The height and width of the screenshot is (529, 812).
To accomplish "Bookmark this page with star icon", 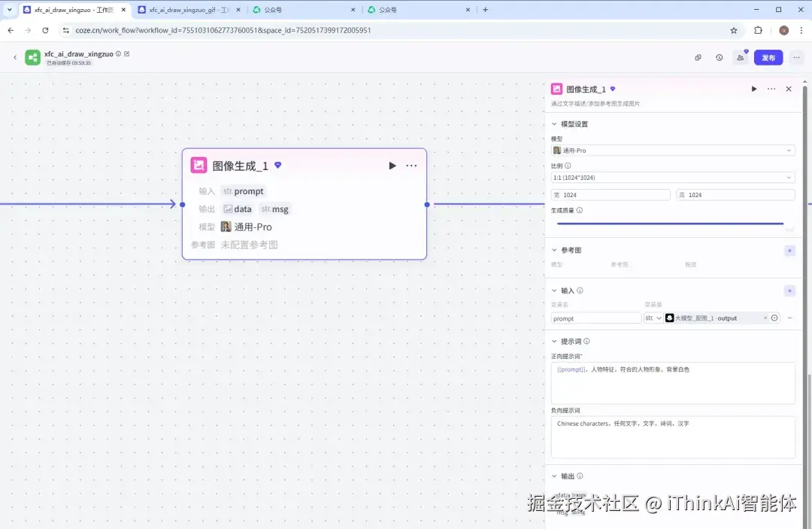I will click(734, 31).
